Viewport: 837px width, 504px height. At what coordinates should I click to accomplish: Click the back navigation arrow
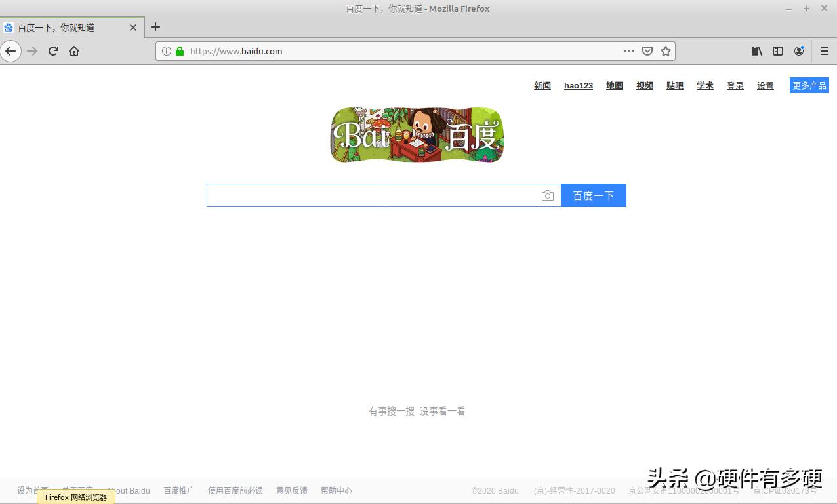[10, 50]
